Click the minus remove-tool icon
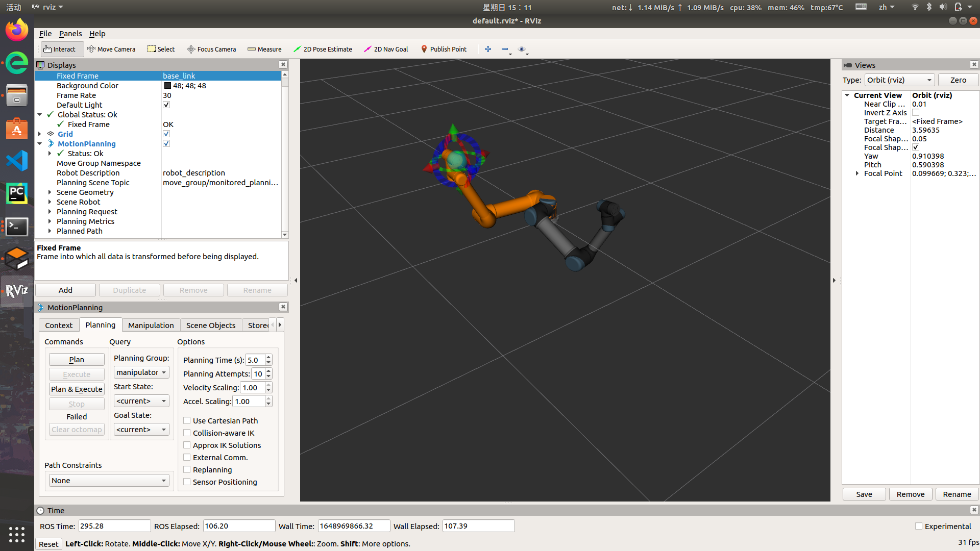980x551 pixels. tap(505, 49)
